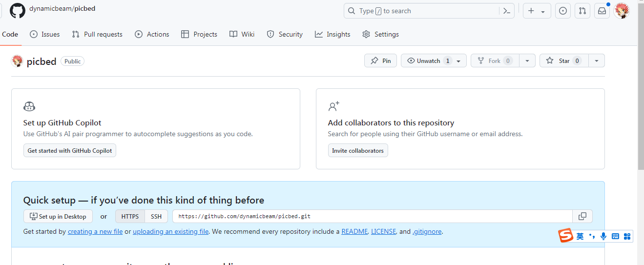The image size is (644, 265).
Task: Open the Projects tab
Action: coord(199,34)
